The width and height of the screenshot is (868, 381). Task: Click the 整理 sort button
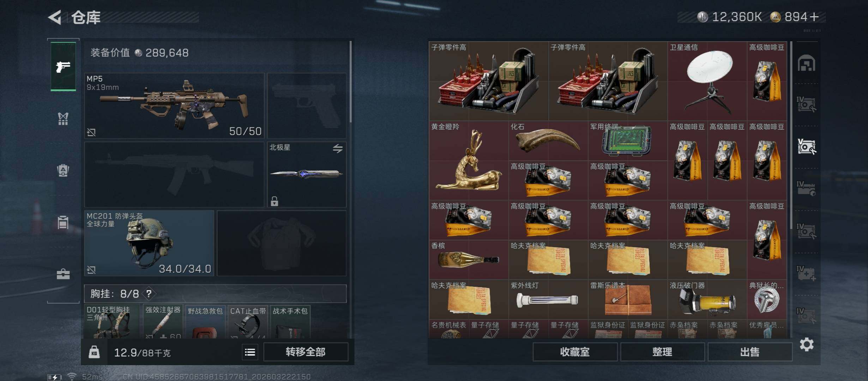pyautogui.click(x=662, y=352)
